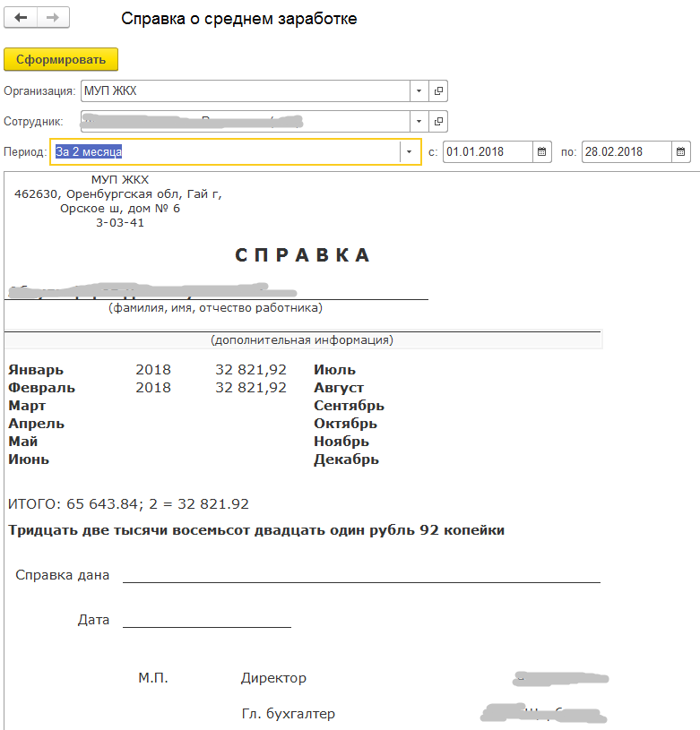Click the February amount 32 821,92
Viewport: 700px width, 730px height.
251,387
